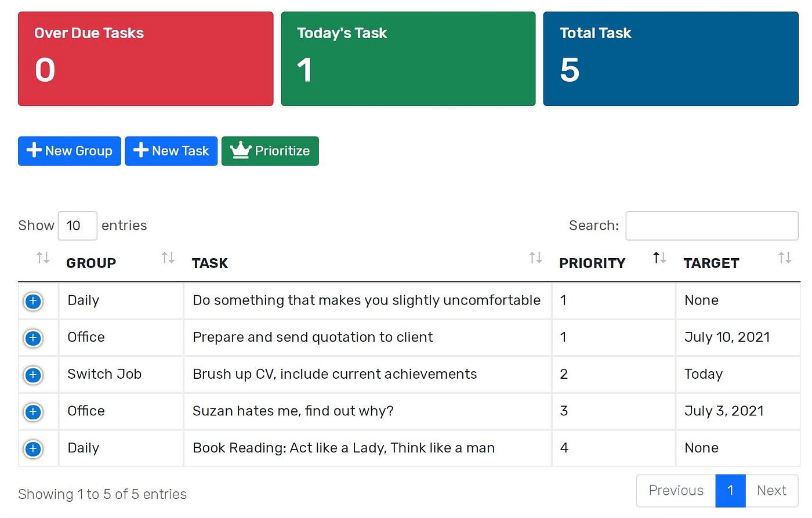Expand details for the Brush up CV task
This screenshot has width=812, height=518.
click(x=33, y=375)
